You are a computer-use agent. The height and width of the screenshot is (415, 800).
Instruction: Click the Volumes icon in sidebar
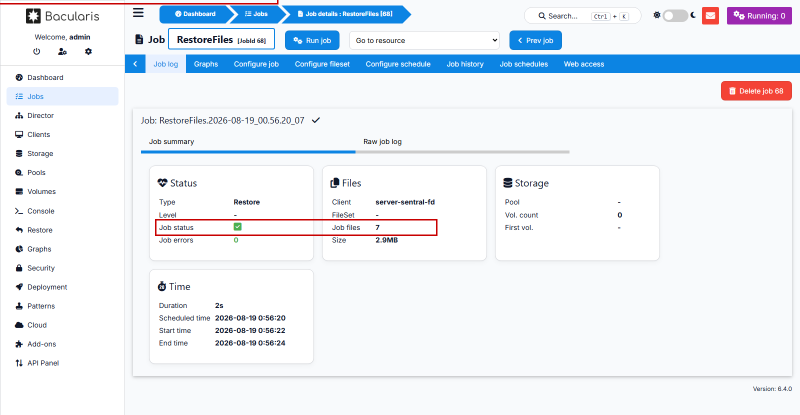19,191
